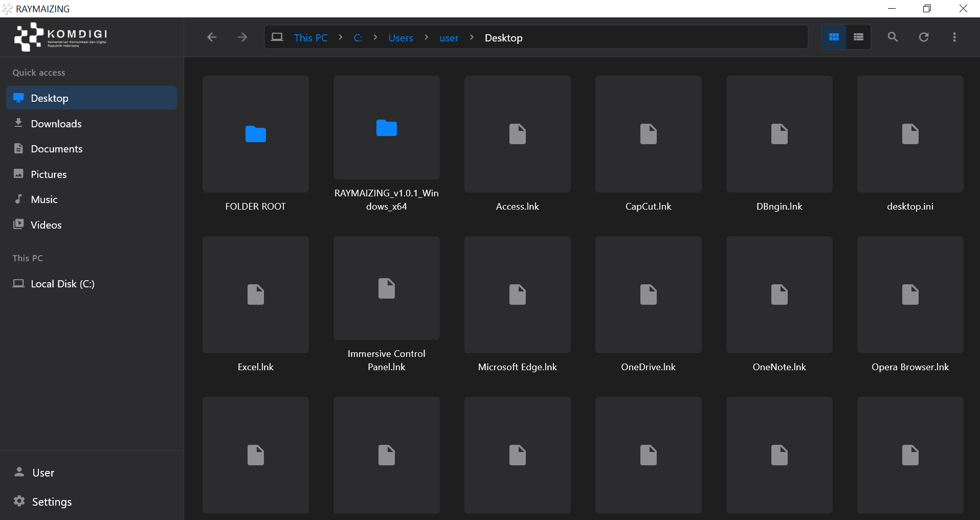Open Pictures in the sidebar
Image resolution: width=980 pixels, height=520 pixels.
pyautogui.click(x=92, y=174)
